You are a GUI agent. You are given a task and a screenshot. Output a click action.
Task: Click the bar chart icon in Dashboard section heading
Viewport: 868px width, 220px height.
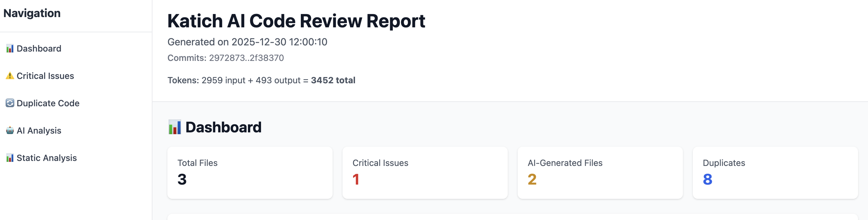[x=175, y=127]
